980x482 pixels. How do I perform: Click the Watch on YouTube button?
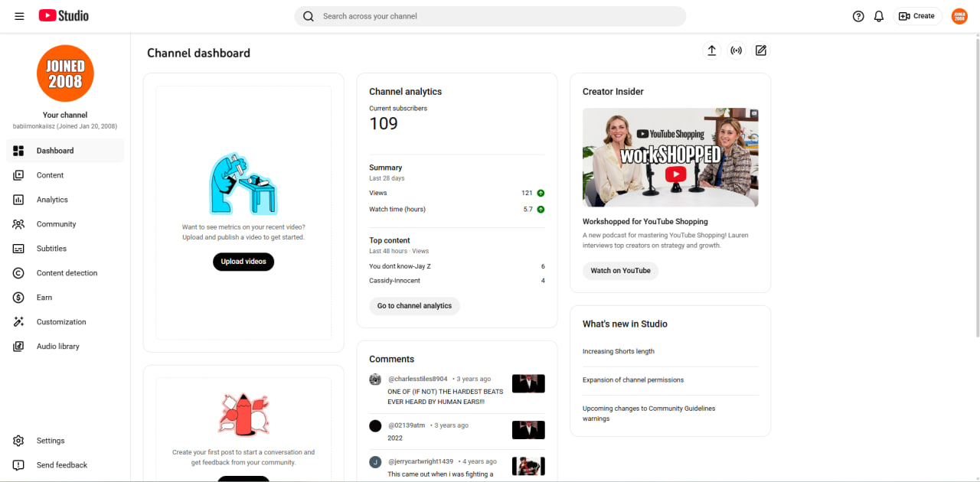[620, 271]
